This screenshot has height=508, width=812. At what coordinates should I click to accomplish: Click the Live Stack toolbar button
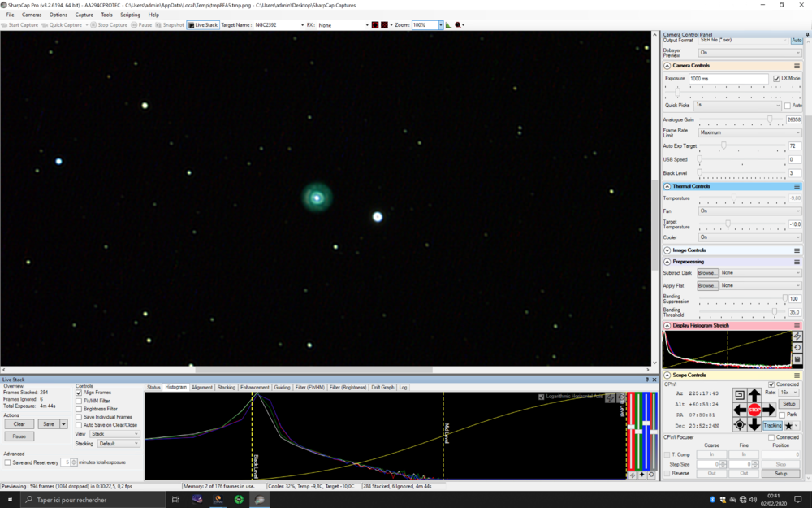point(203,25)
